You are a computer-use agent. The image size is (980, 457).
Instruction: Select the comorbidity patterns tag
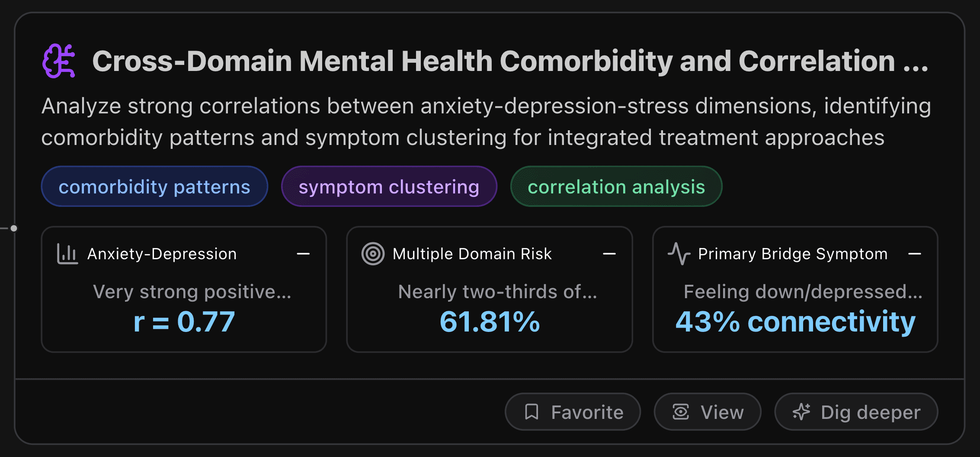click(154, 186)
